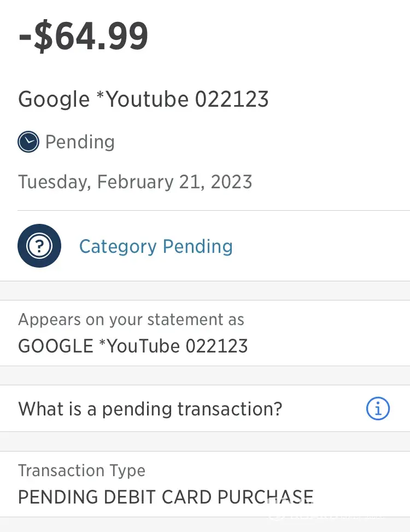Click the clock icon beside Pending
The width and height of the screenshot is (410, 532).
click(28, 142)
